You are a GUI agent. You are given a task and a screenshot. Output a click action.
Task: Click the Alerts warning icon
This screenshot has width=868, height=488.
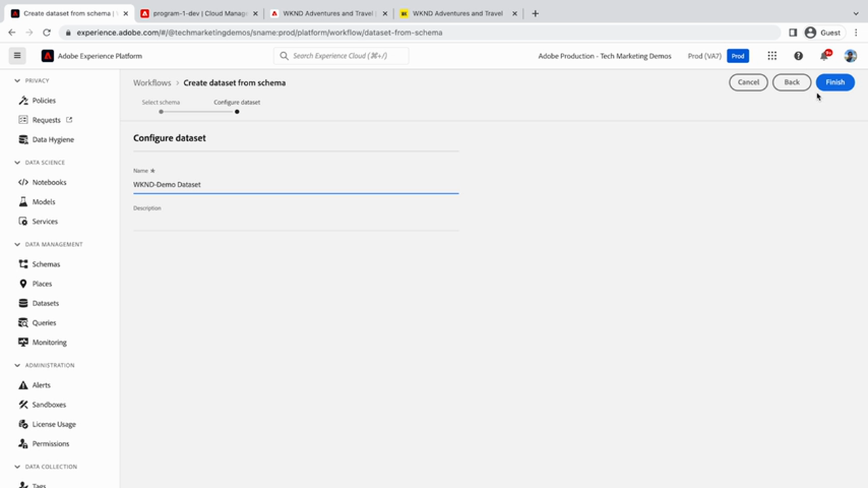[23, 385]
